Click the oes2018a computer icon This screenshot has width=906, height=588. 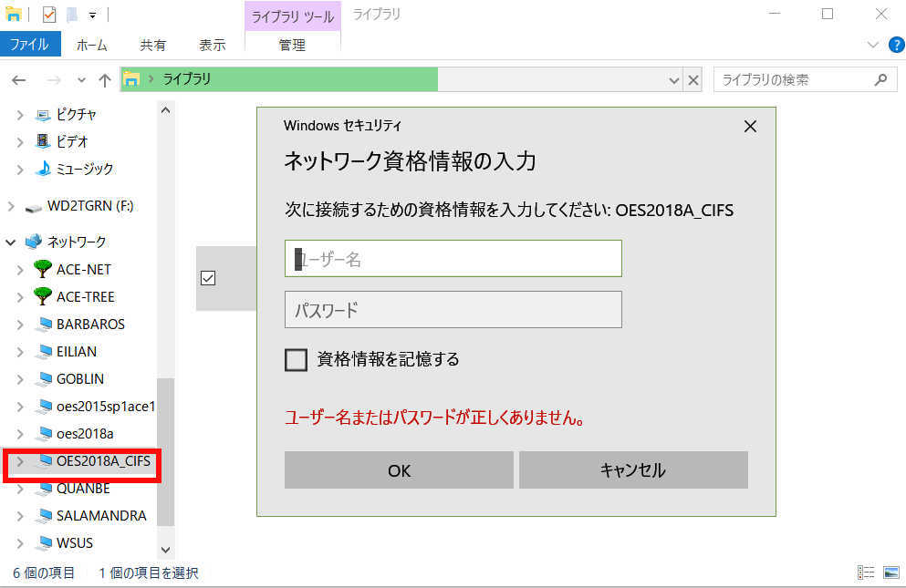[43, 434]
